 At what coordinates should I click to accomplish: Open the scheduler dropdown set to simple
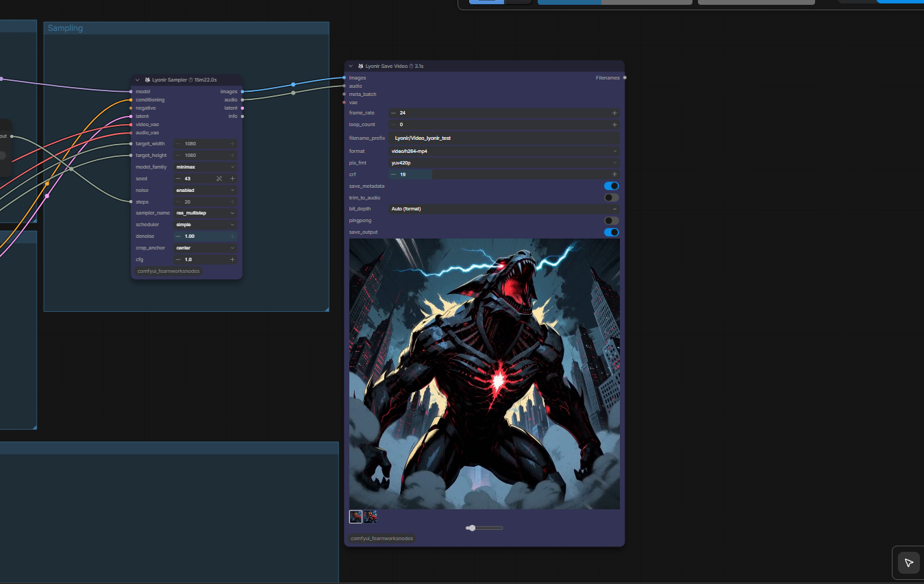pos(205,225)
